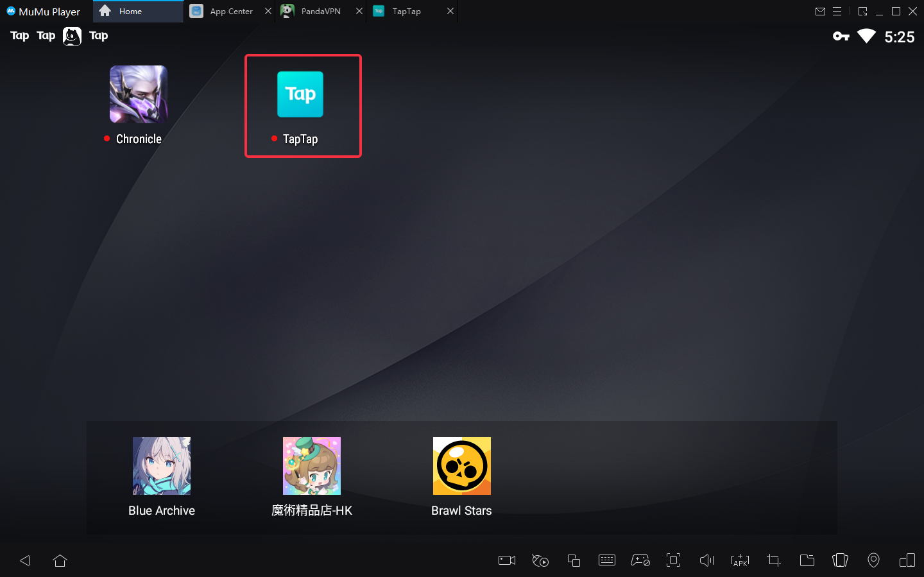Image resolution: width=924 pixels, height=577 pixels.
Task: Click the Wi-Fi status icon
Action: pyautogui.click(x=866, y=36)
